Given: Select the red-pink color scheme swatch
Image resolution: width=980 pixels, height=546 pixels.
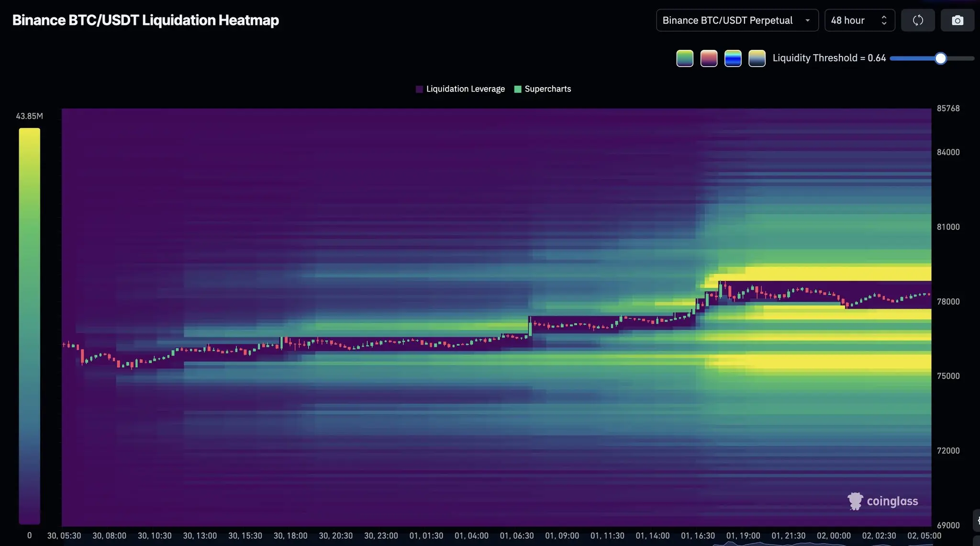Looking at the screenshot, I should (709, 58).
